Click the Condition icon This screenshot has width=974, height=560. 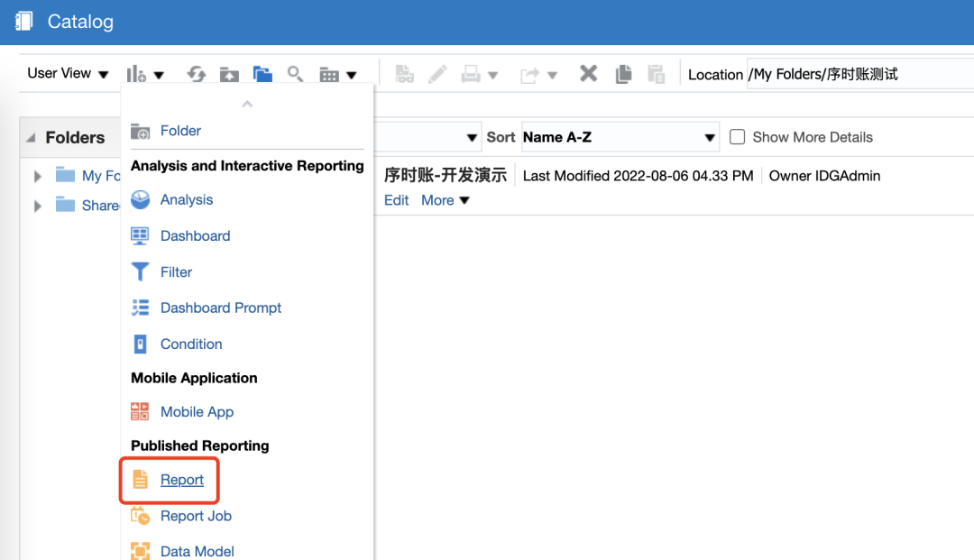click(141, 344)
